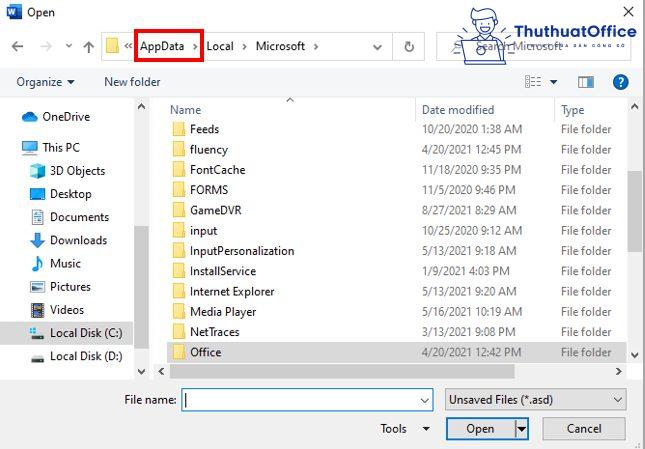This screenshot has width=645, height=449.
Task: Close the Open dialog
Action: coord(629,12)
